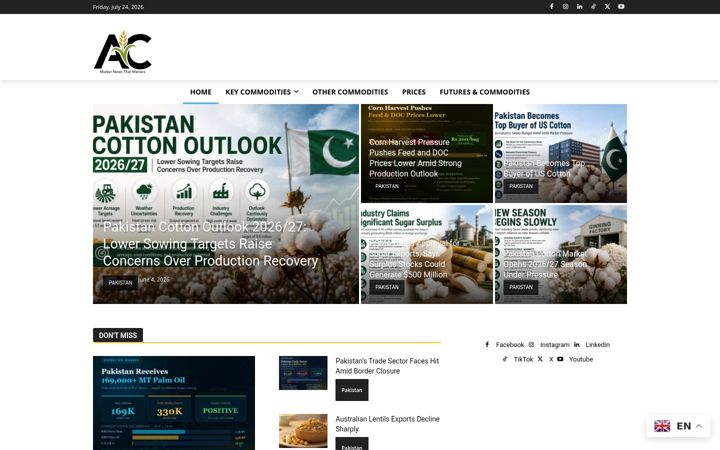Click Pakistan tag on new season cotton card
Viewport: 720px width, 450px height.
[x=521, y=287]
